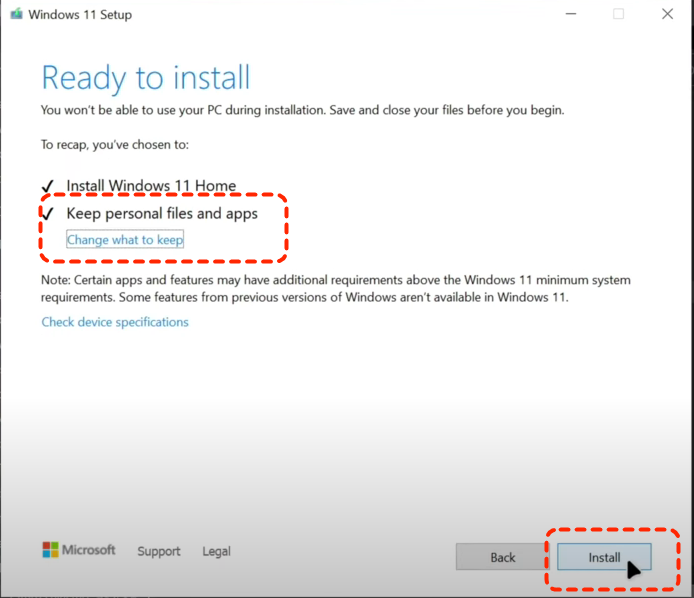Click the Install button

click(604, 557)
